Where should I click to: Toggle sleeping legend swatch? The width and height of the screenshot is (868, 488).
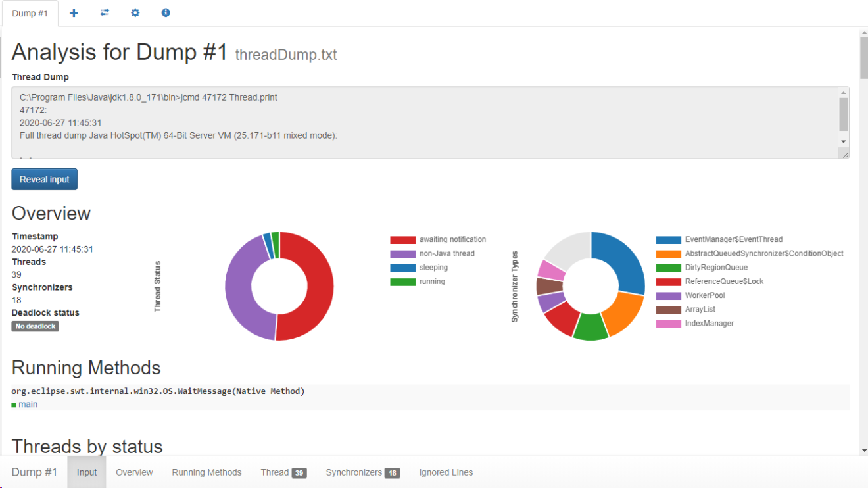coord(402,268)
